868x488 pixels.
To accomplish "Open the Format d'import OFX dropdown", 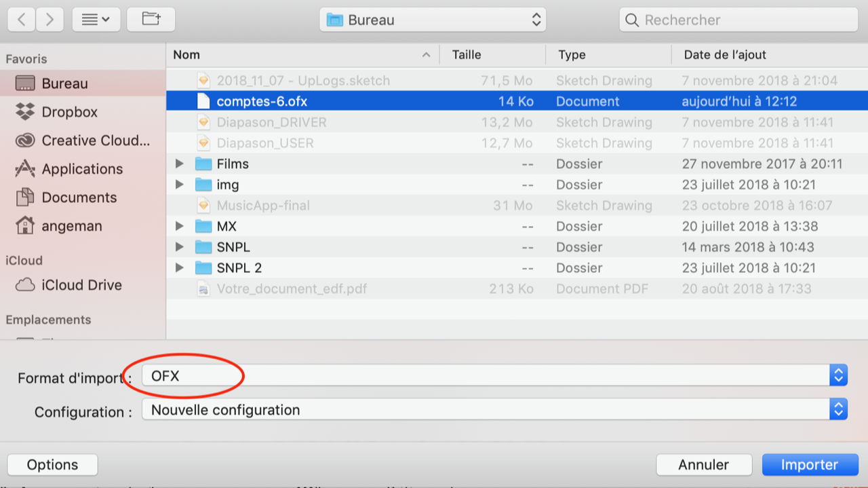I will (494, 375).
